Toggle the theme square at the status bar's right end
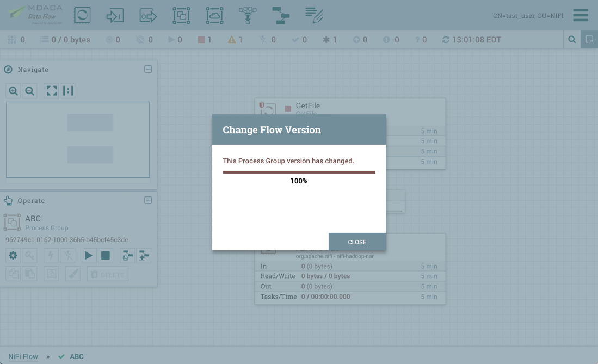The height and width of the screenshot is (364, 598). pos(590,39)
